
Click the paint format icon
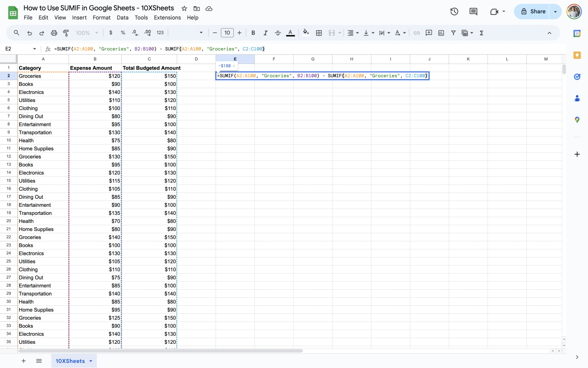click(x=66, y=33)
